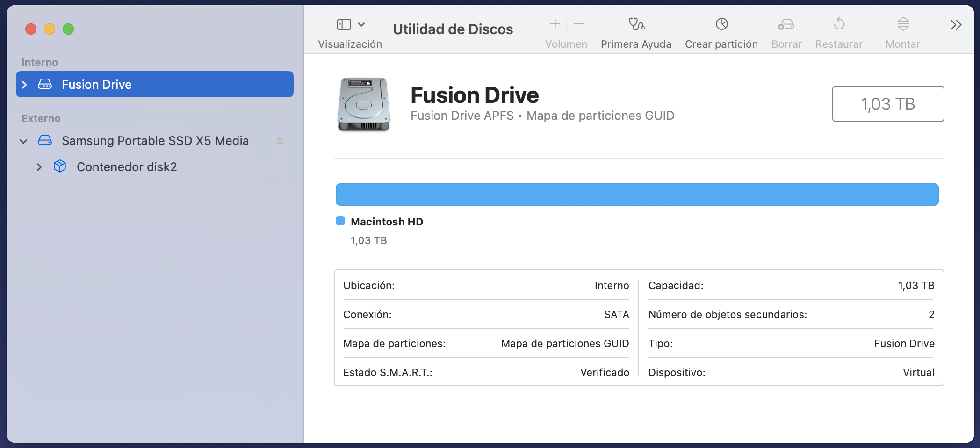Select Samsung Portable SSD X5 Media

pos(155,140)
